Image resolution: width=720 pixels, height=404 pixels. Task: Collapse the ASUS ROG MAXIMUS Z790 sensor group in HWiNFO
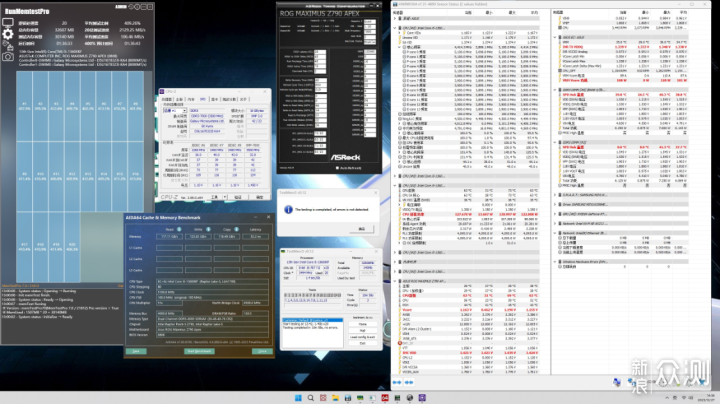tap(394, 281)
